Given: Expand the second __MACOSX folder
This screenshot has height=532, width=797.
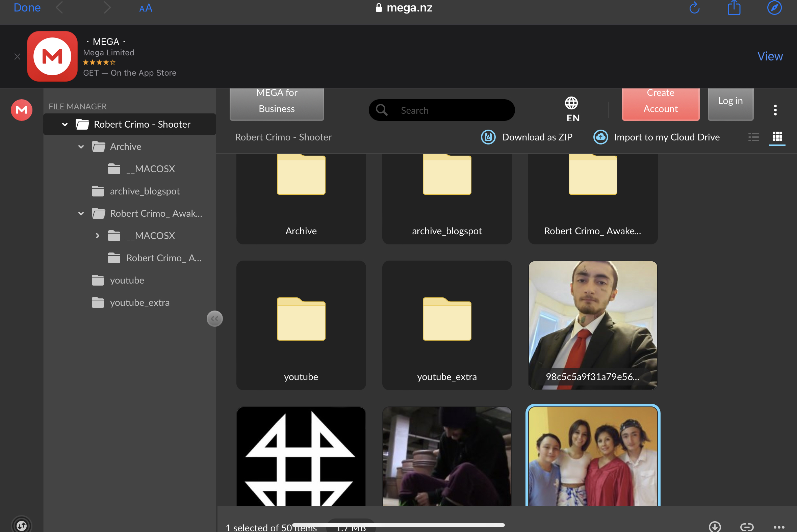Looking at the screenshot, I should point(97,236).
